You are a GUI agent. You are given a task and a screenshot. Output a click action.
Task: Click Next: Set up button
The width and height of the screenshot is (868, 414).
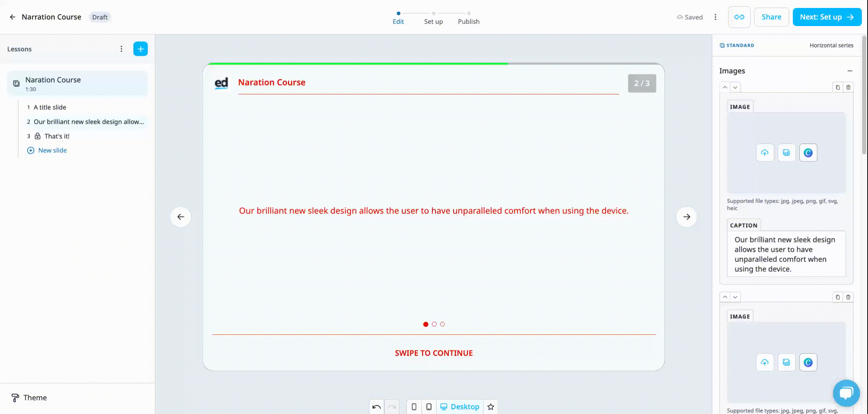(x=827, y=17)
